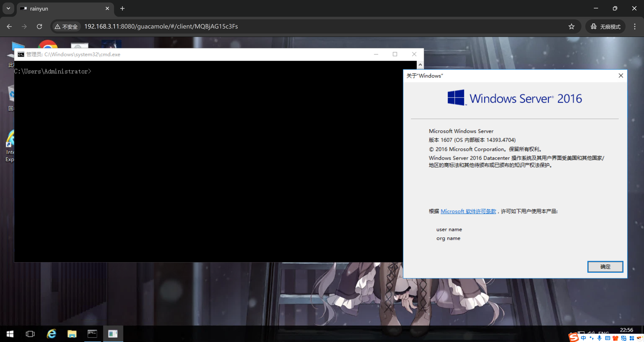Close the 关于 Windows dialog

pos(621,76)
